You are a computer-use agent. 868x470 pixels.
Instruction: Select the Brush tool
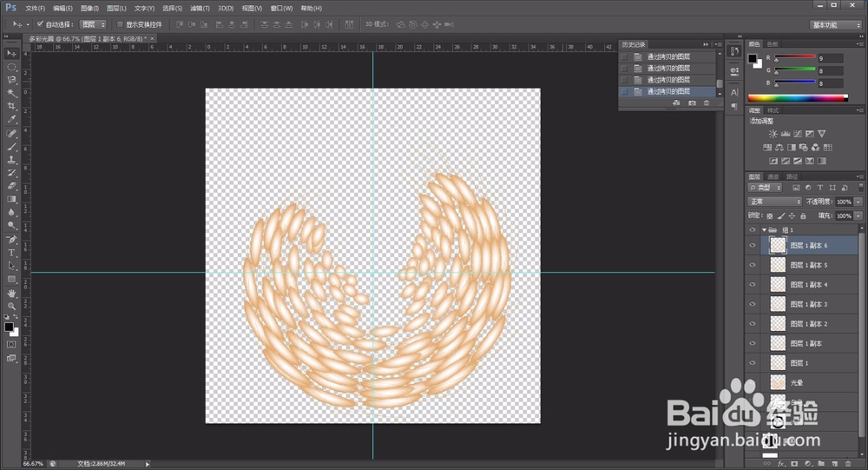point(11,147)
